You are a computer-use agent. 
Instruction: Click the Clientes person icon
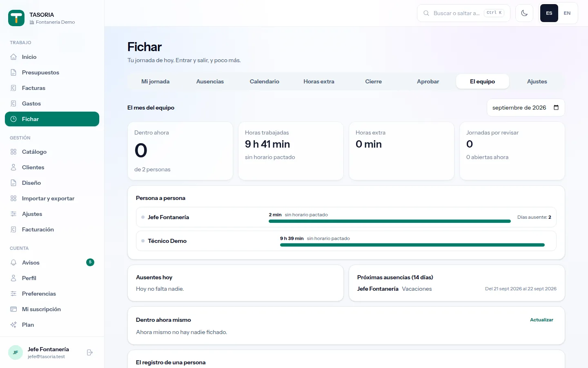pos(13,167)
